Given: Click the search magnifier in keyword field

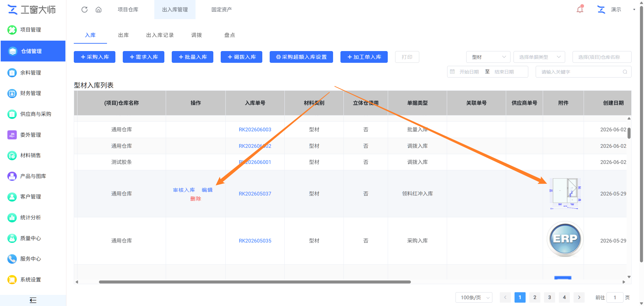Looking at the screenshot, I should point(625,72).
